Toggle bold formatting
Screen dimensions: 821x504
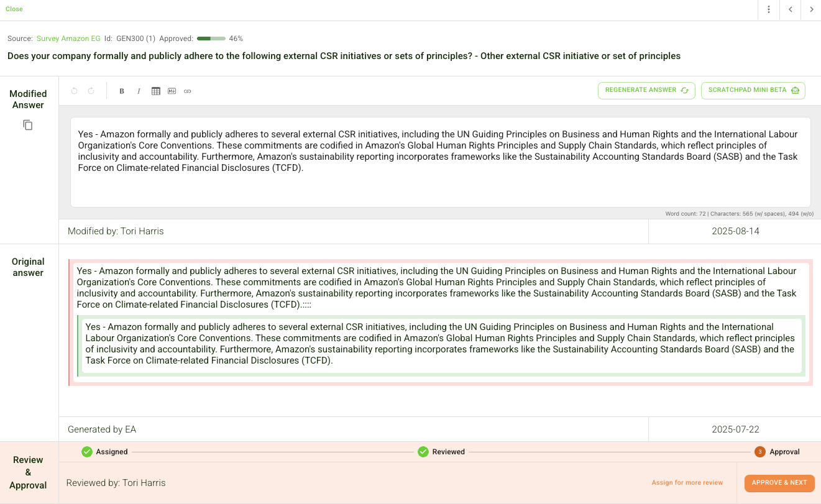[x=122, y=91]
